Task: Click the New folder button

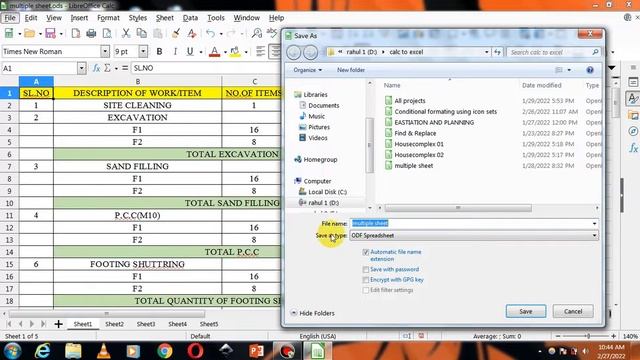Action: 351,70
